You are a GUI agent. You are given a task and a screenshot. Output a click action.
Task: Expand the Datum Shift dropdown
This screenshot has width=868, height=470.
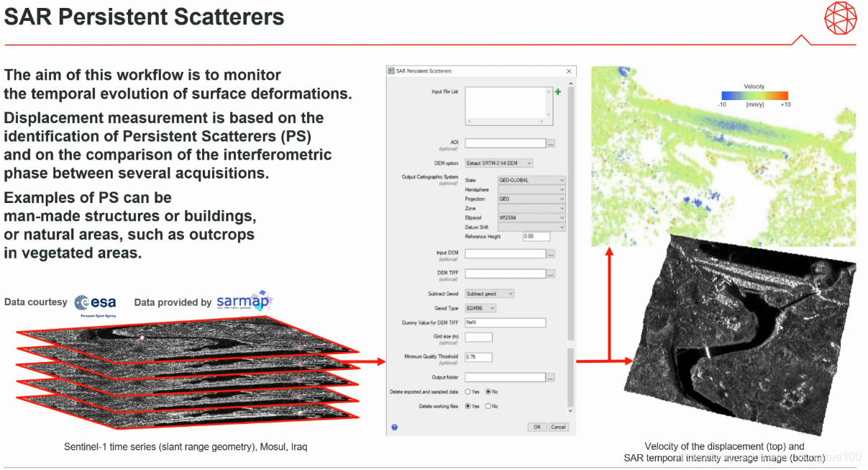click(531, 227)
